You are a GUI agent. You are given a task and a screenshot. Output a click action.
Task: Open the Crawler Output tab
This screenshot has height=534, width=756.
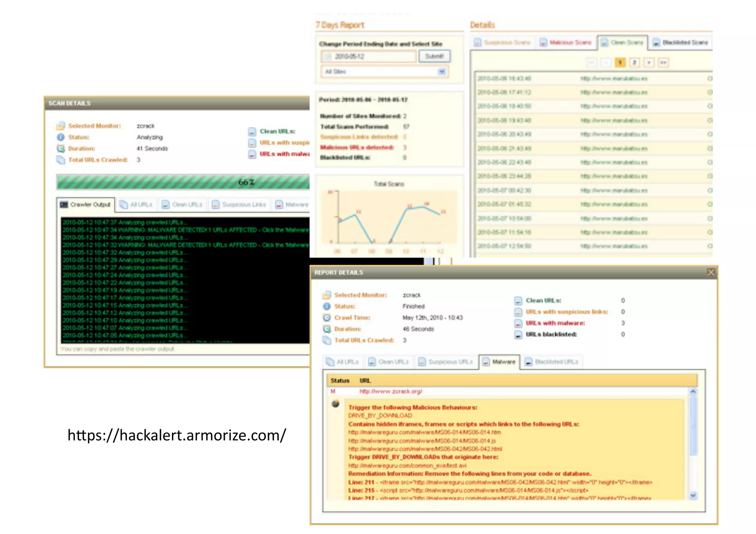[86, 204]
